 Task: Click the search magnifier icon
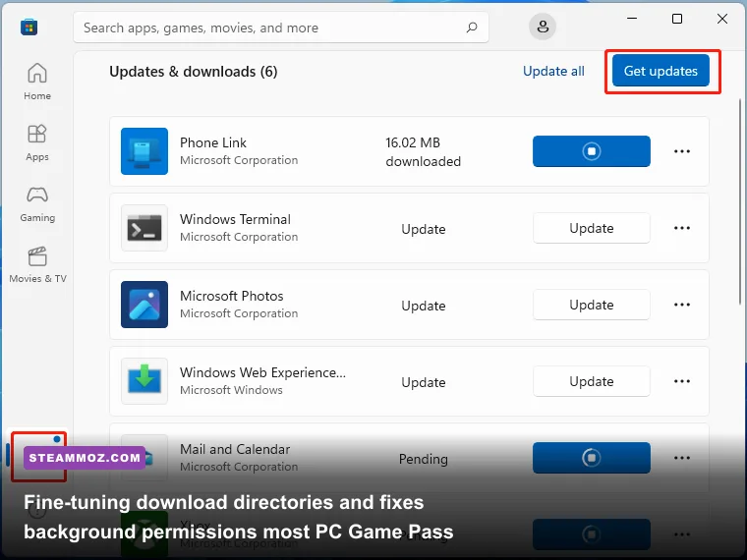tap(472, 28)
